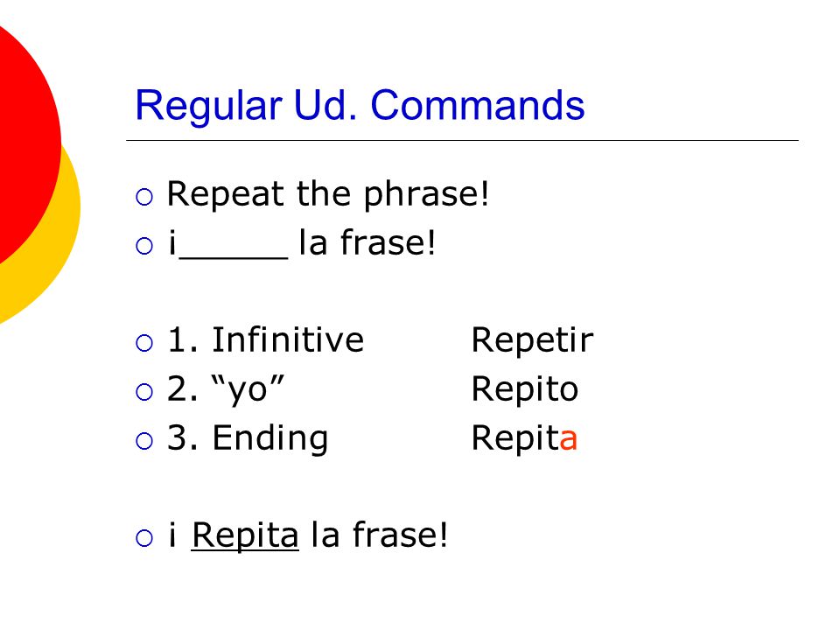
Task: Click the bullet beside '3. Ending'
Action: (x=144, y=440)
